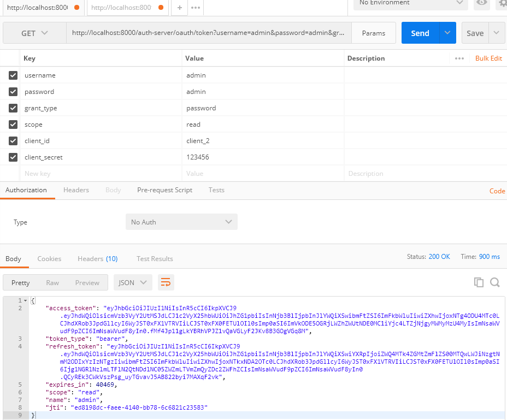
Task: Open the Pre-request Script tab
Action: (x=164, y=190)
